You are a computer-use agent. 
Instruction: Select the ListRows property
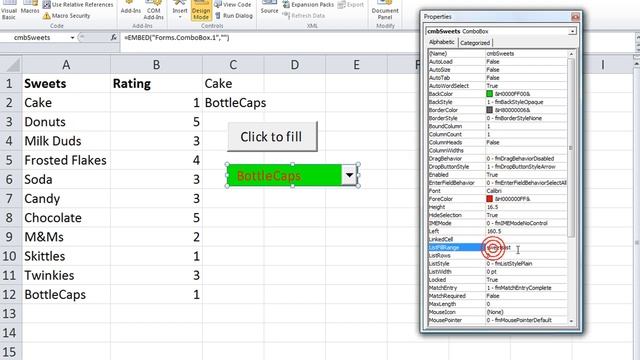click(x=498, y=256)
